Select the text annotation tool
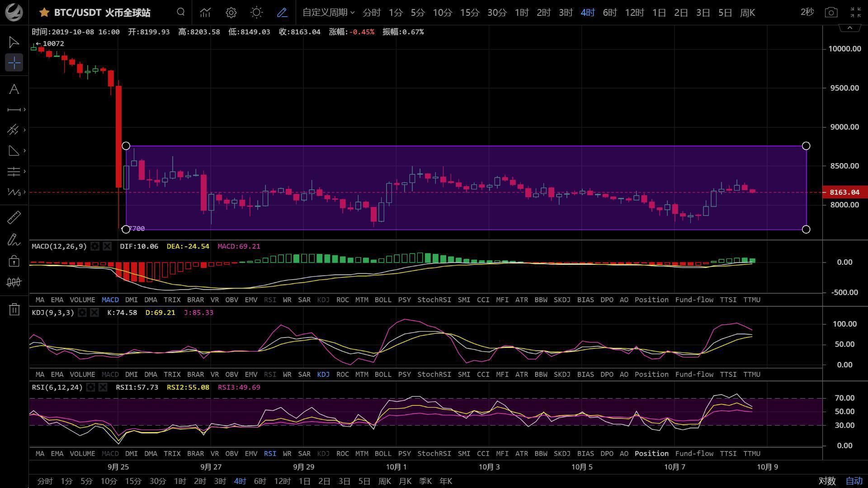868x488 pixels. (14, 89)
